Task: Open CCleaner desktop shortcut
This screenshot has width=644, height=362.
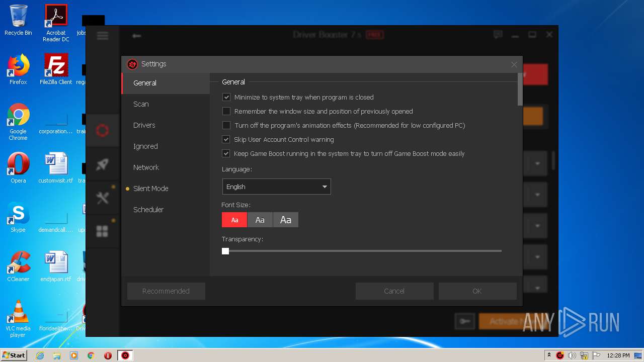Action: click(18, 266)
